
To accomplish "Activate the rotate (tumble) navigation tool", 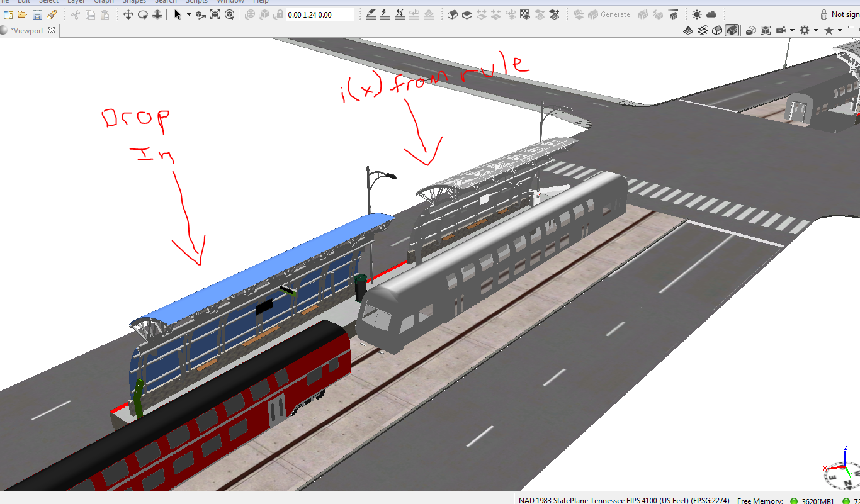I will 143,14.
